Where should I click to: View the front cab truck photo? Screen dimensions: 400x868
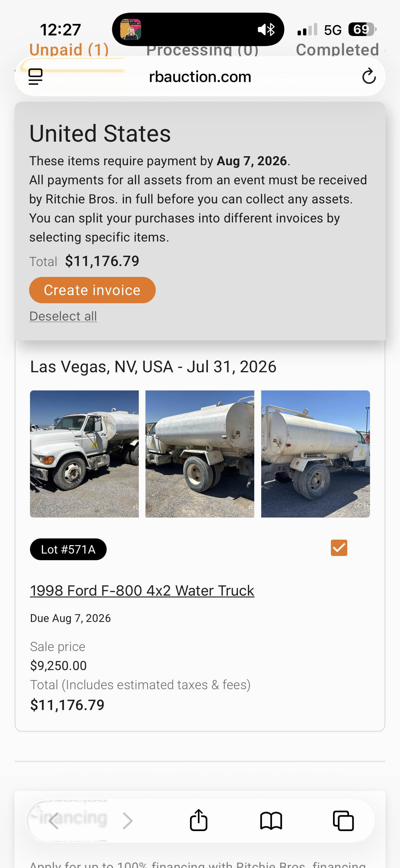tap(84, 454)
